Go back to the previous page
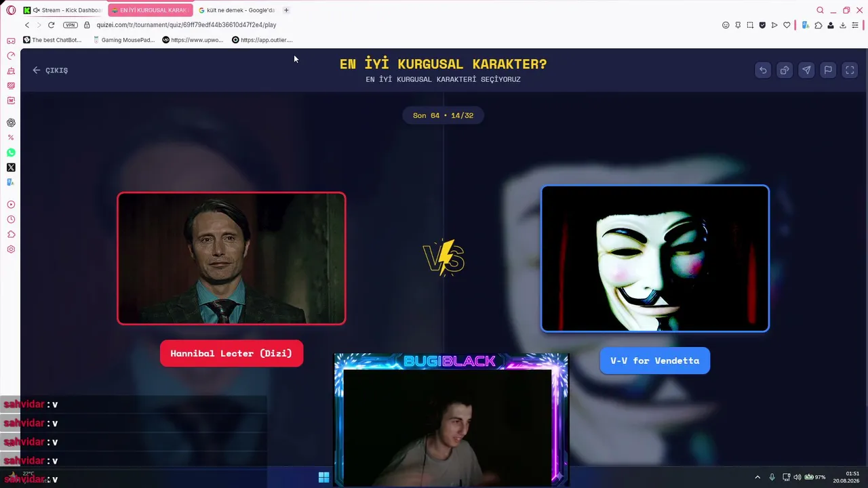Screen dimensions: 868x488 (x=27, y=25)
